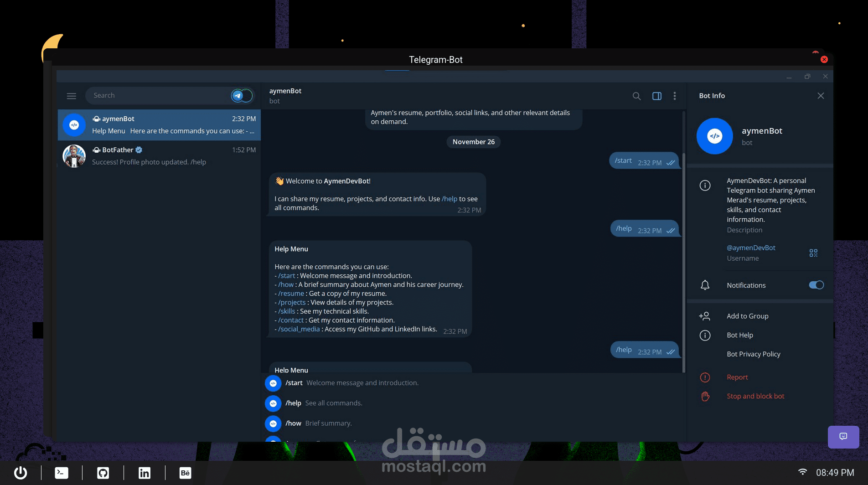This screenshot has height=485, width=868.
Task: Click the 08:49 PM taskbar clock
Action: pos(835,473)
